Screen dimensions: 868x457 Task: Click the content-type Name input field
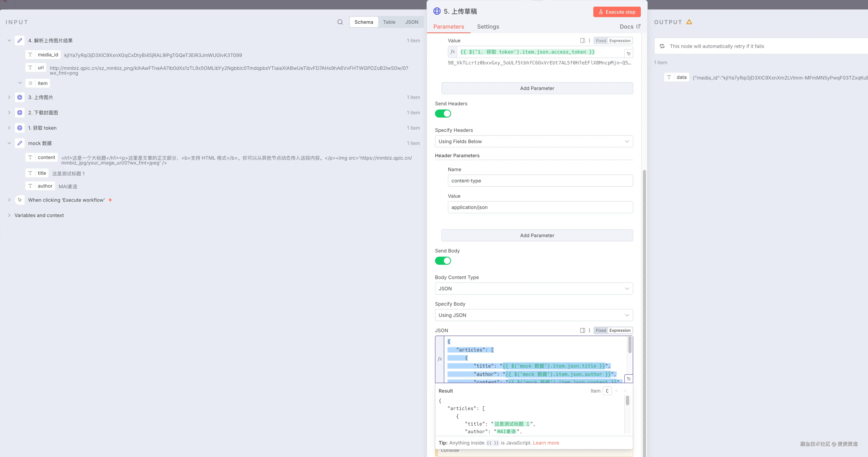click(x=540, y=181)
